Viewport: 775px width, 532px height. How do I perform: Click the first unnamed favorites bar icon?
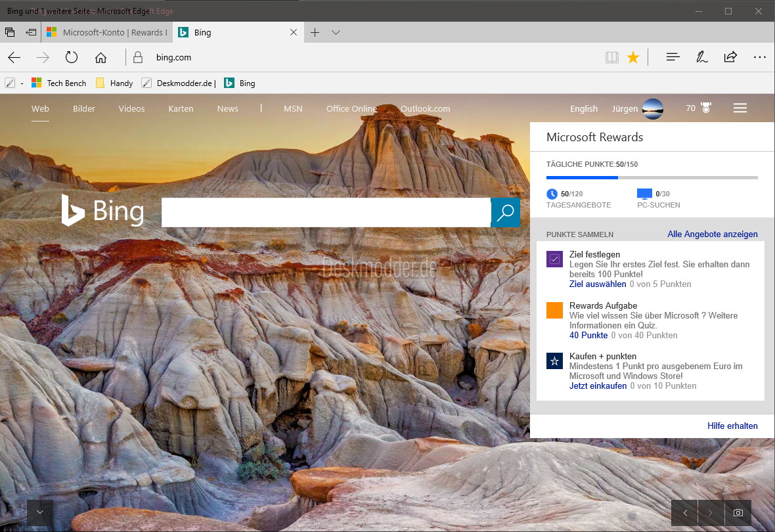pyautogui.click(x=10, y=83)
